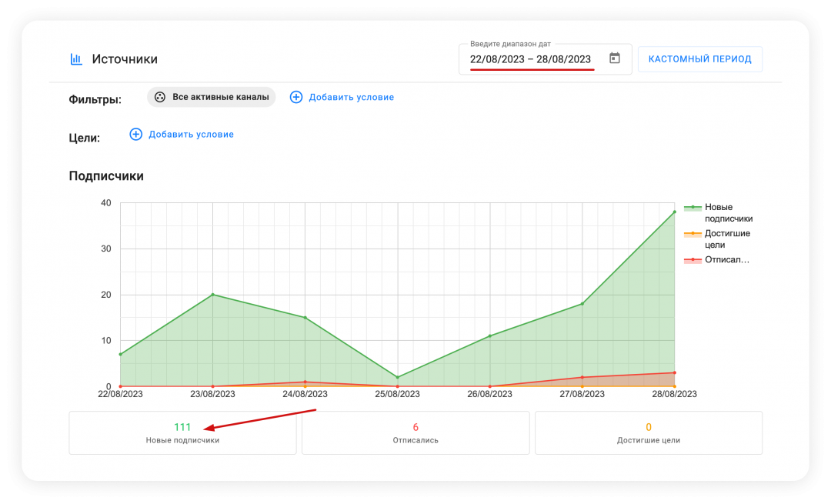Image resolution: width=831 pixels, height=504 pixels.
Task: Click the red data point on 27/08/2023
Action: pos(582,377)
